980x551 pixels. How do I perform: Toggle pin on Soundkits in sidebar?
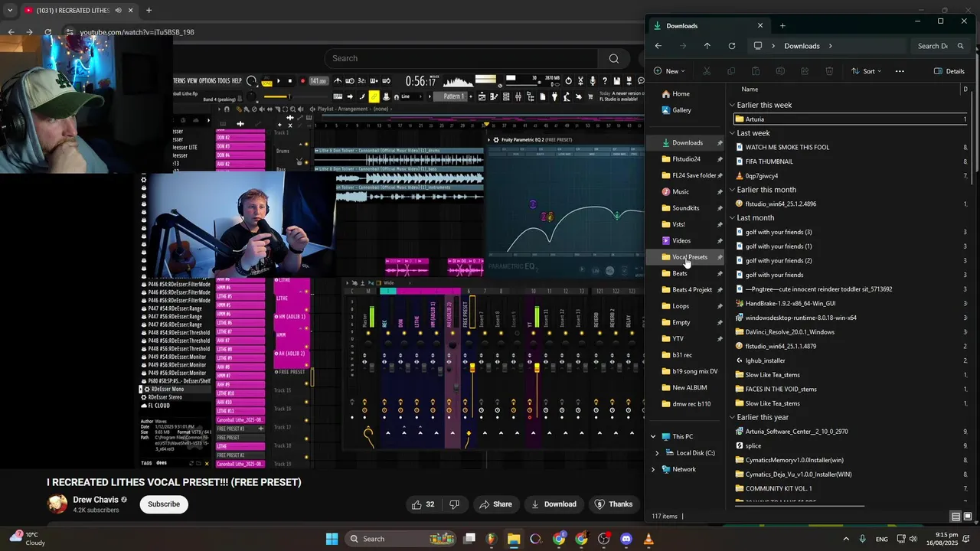[x=720, y=208]
